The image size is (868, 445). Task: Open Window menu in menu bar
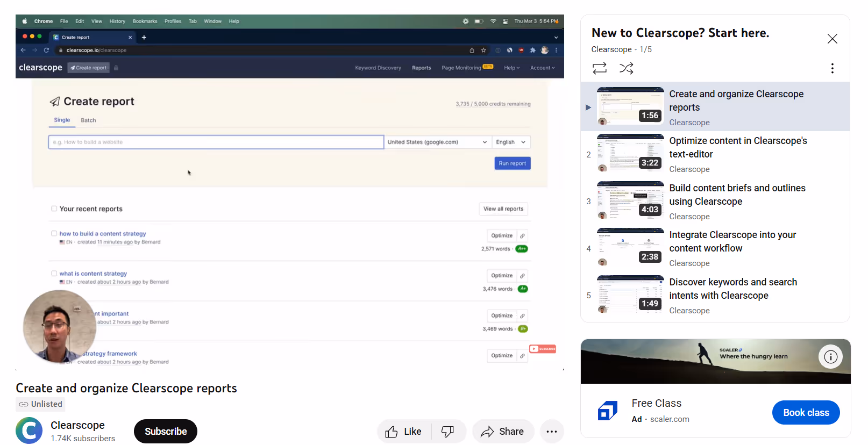coord(212,21)
